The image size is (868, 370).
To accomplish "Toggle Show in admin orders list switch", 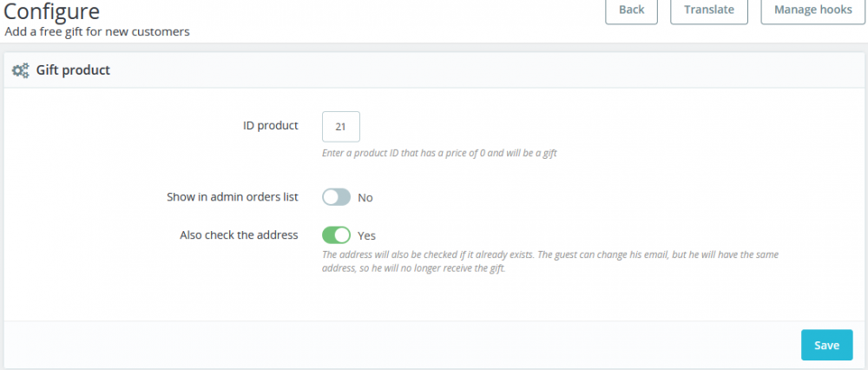I will (336, 197).
